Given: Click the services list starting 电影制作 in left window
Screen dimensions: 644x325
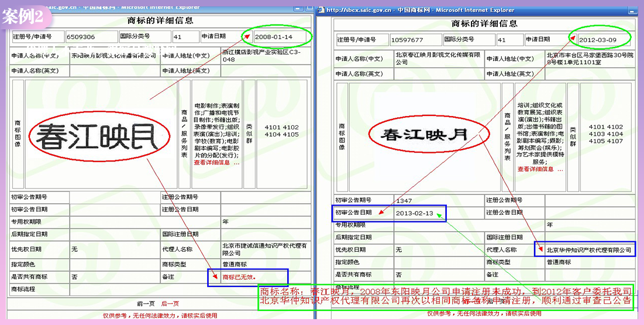Looking at the screenshot, I should tap(216, 130).
